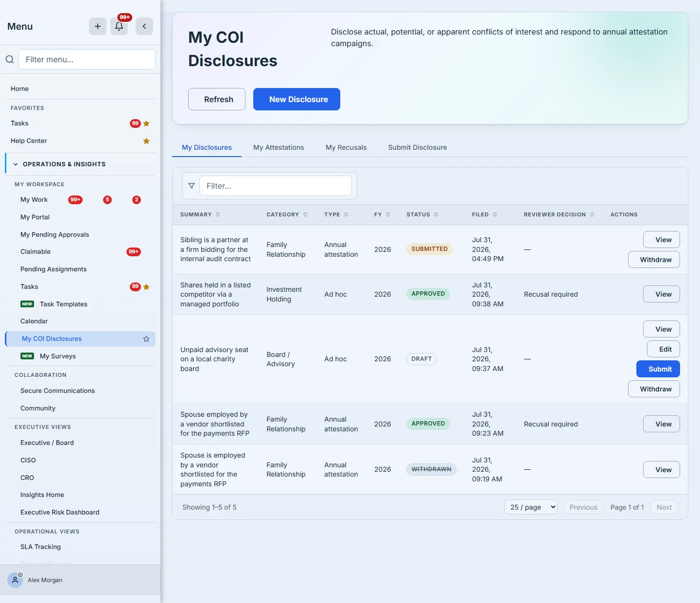This screenshot has width=700, height=603.
Task: Click the Refresh button
Action: 217,99
